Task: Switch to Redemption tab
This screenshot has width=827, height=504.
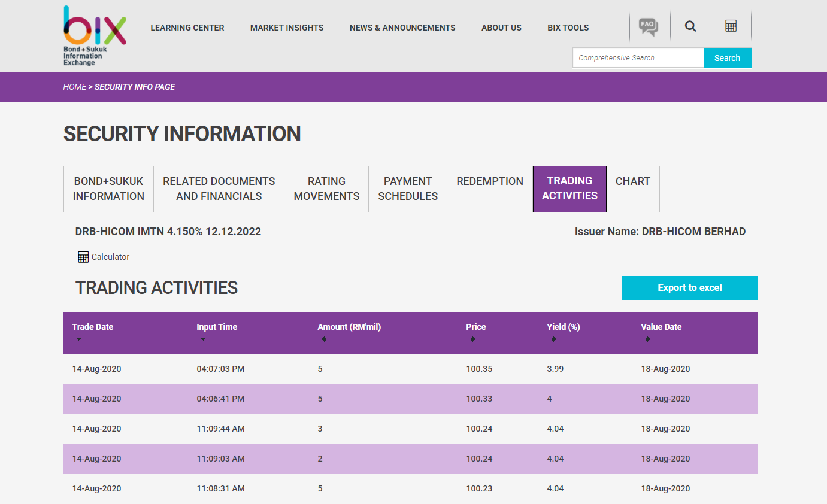Action: coord(490,189)
